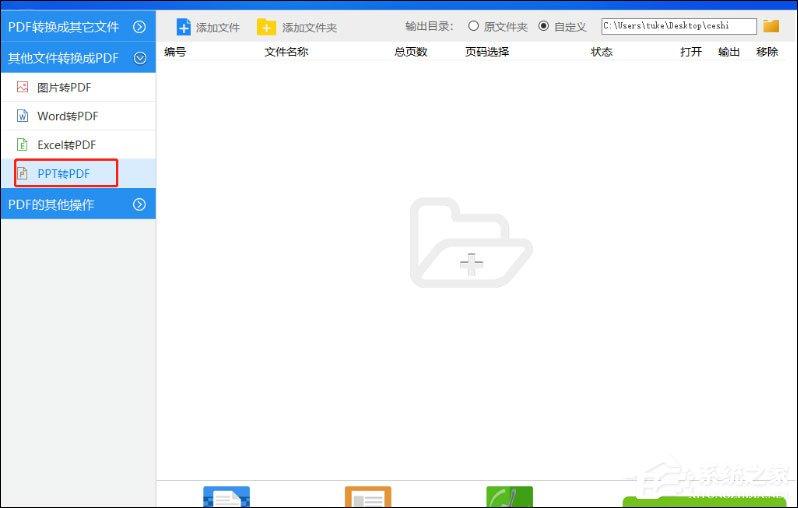Select Excel转PDF in sidebar

78,145
